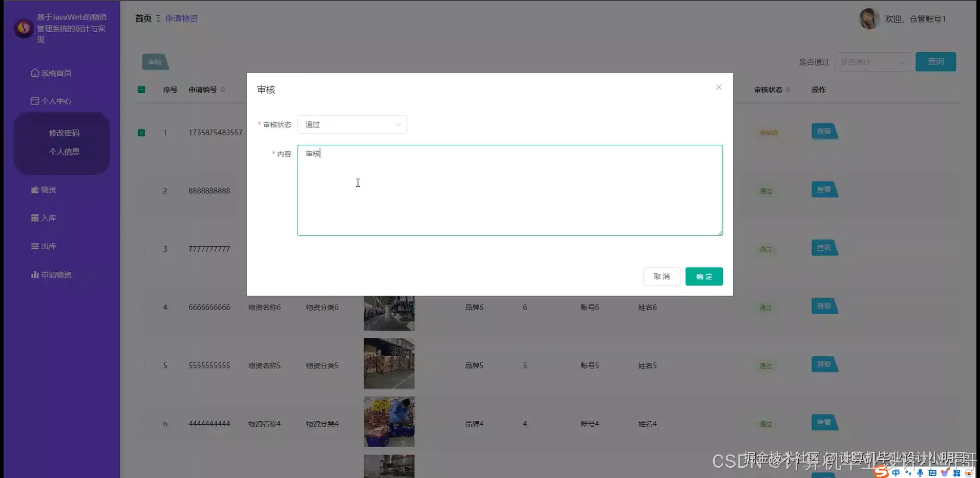Screen dimensions: 980x478
Task: Click the Sogou input method S icon
Action: click(881, 472)
